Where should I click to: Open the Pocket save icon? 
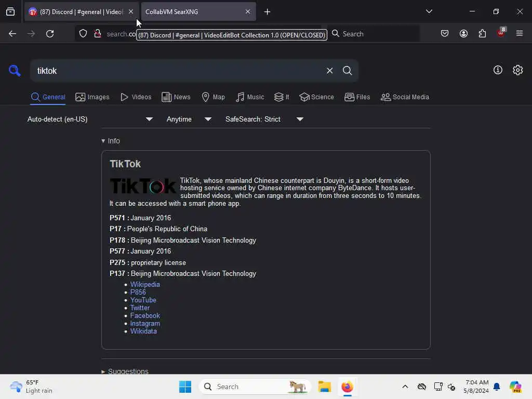[445, 34]
